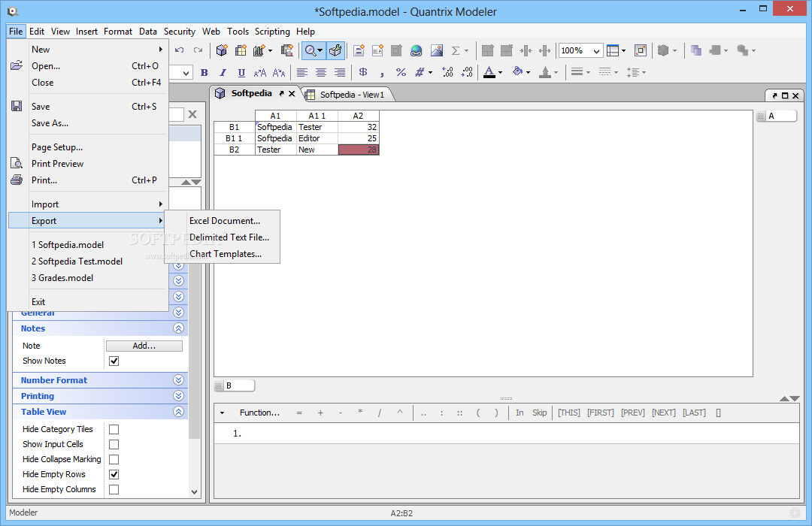Open the 100% zoom dropdown
Viewport: 812px width, 526px height.
click(x=596, y=51)
